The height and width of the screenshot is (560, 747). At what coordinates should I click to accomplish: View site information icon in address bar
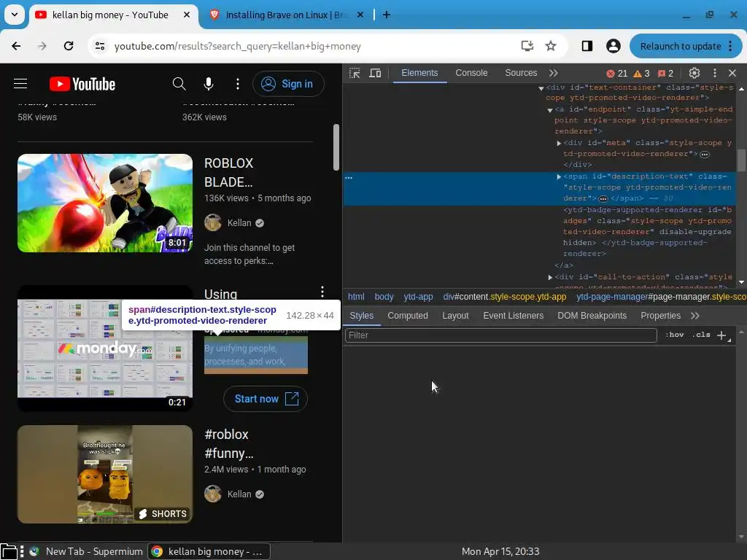tap(100, 46)
